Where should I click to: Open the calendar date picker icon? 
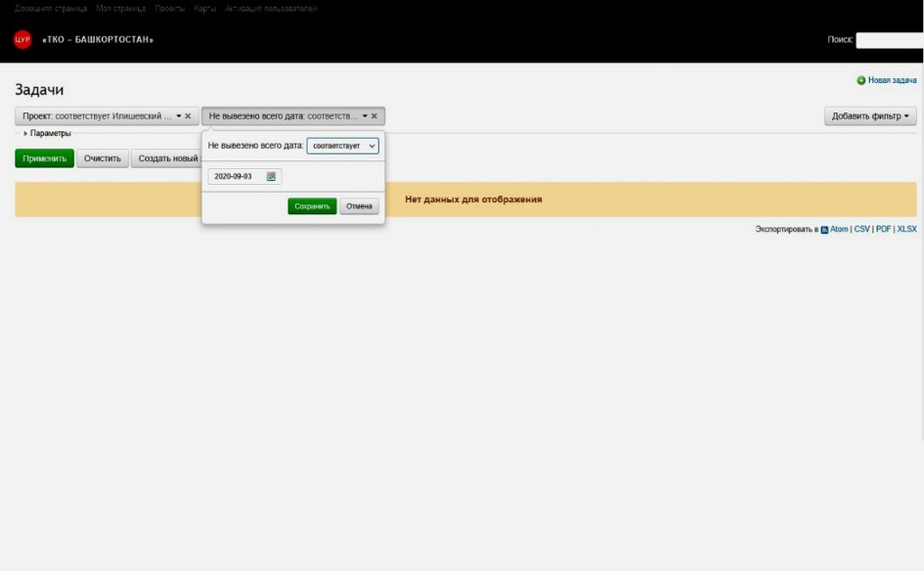[x=271, y=176]
